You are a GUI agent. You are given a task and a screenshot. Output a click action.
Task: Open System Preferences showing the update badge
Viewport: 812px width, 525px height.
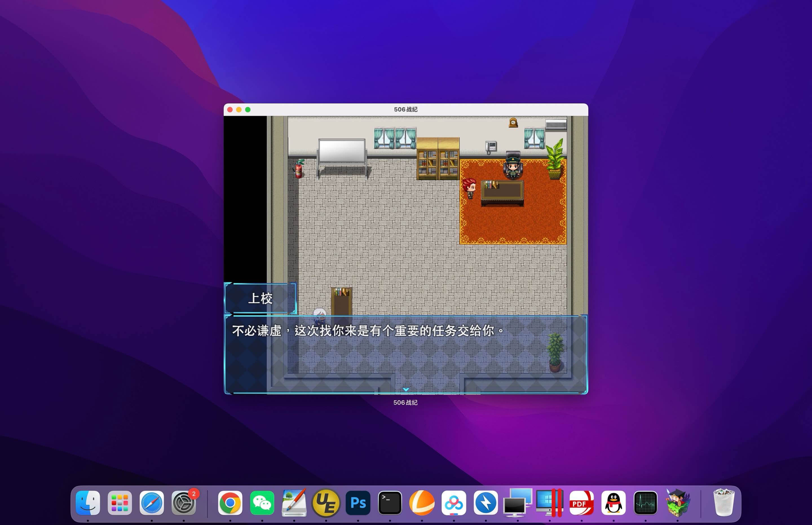183,502
